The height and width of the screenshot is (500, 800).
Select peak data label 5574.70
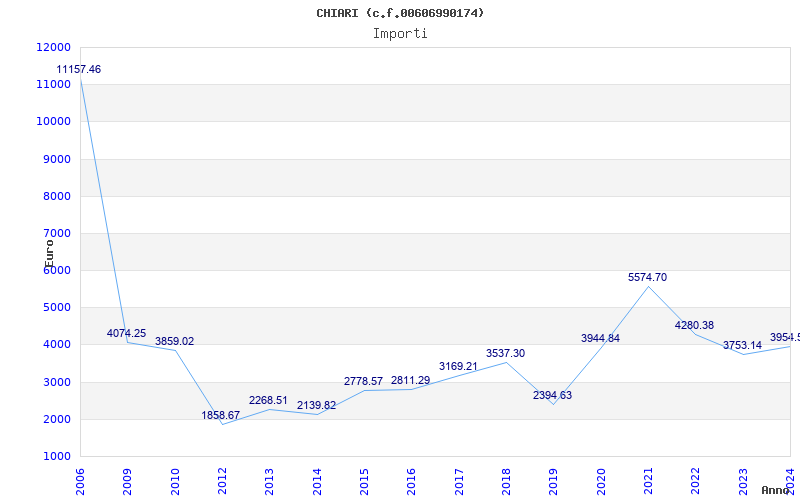tap(647, 278)
